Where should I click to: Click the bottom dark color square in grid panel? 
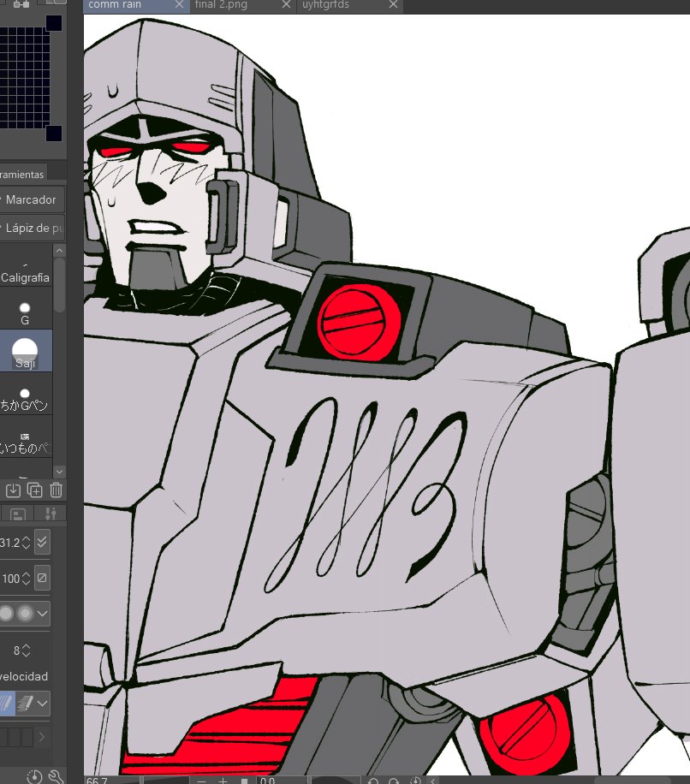54,134
